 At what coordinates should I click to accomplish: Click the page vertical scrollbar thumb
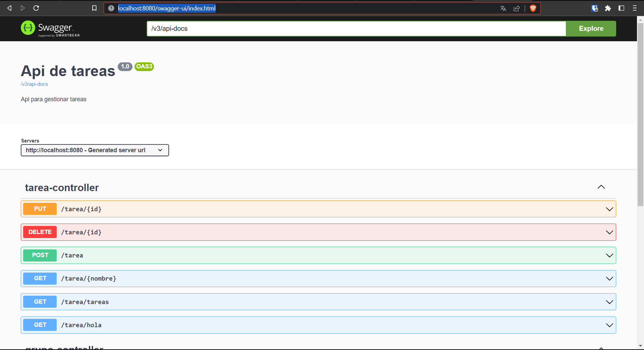tap(640, 115)
